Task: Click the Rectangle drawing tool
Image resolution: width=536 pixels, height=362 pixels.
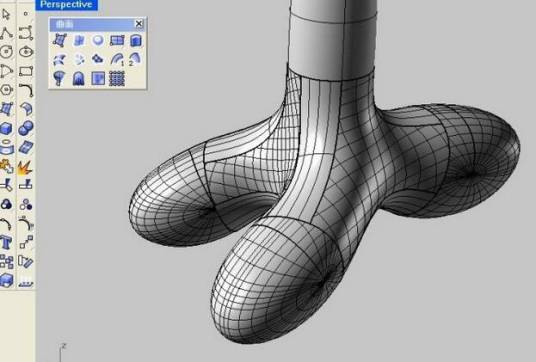Action: point(25,71)
